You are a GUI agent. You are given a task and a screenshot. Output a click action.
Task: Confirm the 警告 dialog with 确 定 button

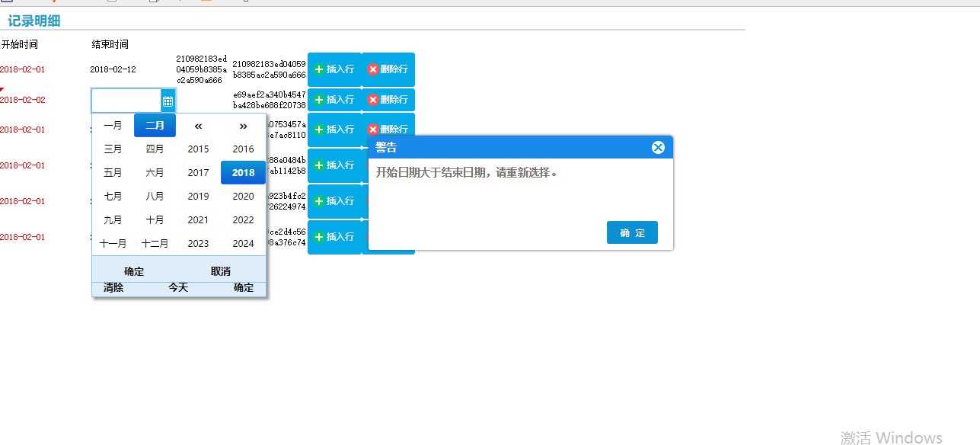[x=632, y=233]
